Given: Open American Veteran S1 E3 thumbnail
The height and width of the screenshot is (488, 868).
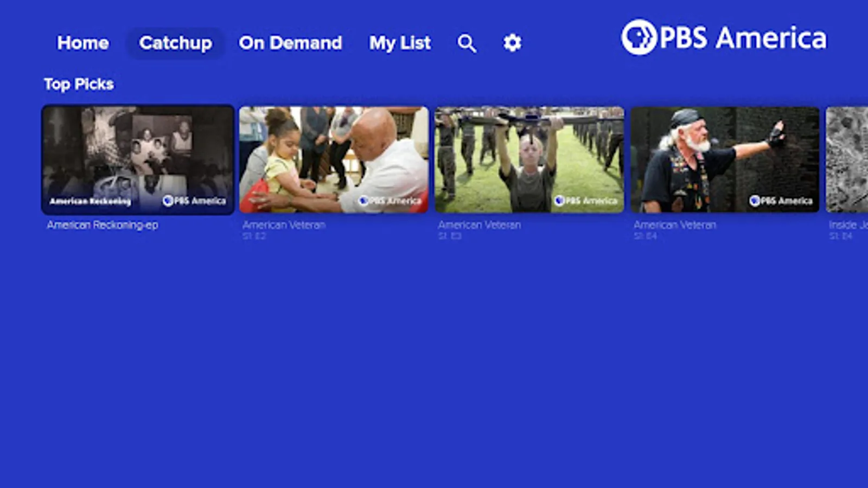Looking at the screenshot, I should coord(529,160).
